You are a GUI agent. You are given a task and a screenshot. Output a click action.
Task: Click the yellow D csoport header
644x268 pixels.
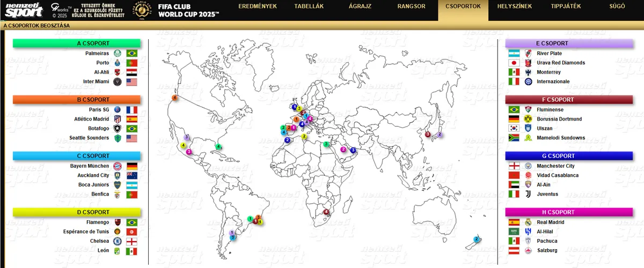click(77, 212)
